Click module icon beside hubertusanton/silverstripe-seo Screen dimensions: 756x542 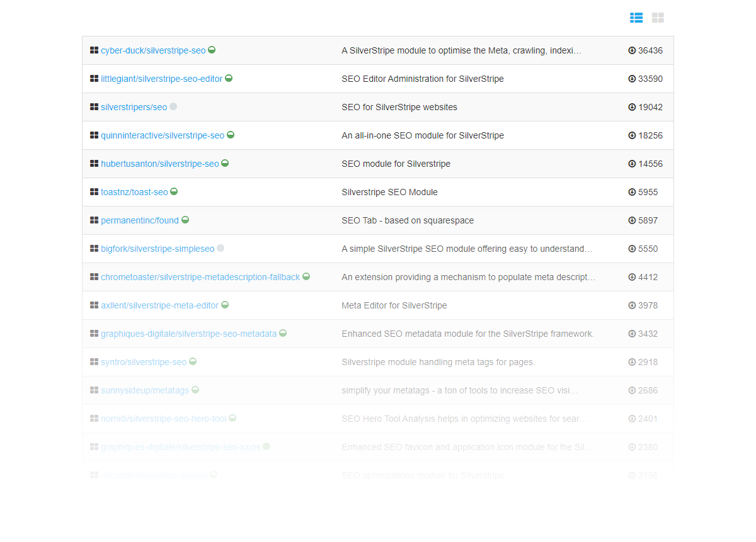(x=94, y=164)
